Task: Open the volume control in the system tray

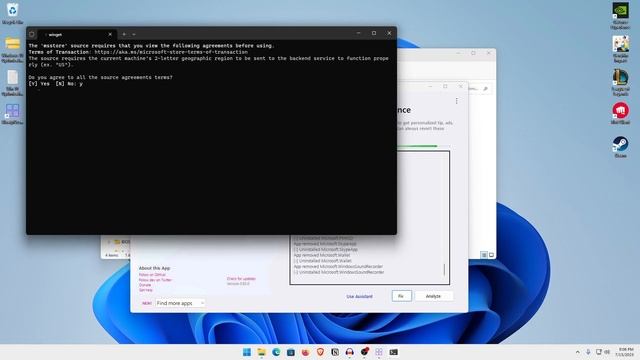Action: [607, 352]
